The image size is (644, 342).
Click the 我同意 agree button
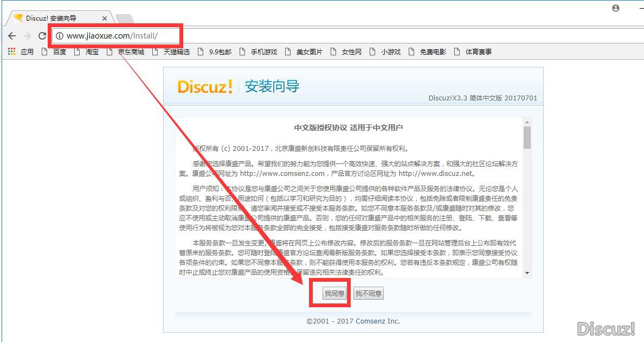(x=334, y=293)
